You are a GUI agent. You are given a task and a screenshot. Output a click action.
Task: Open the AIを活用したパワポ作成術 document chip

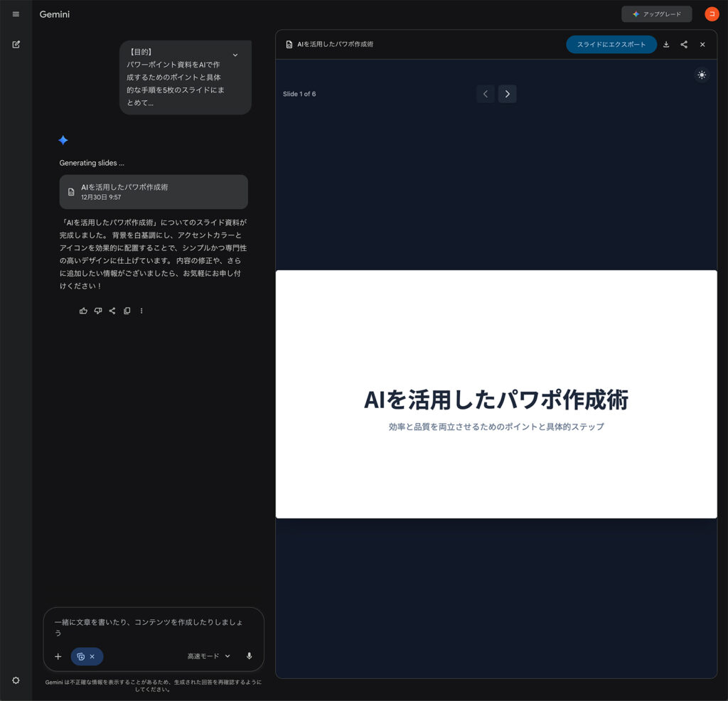(x=154, y=192)
